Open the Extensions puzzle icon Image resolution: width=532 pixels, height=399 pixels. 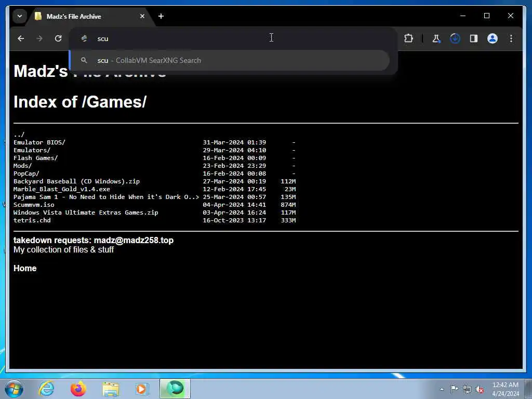click(409, 38)
